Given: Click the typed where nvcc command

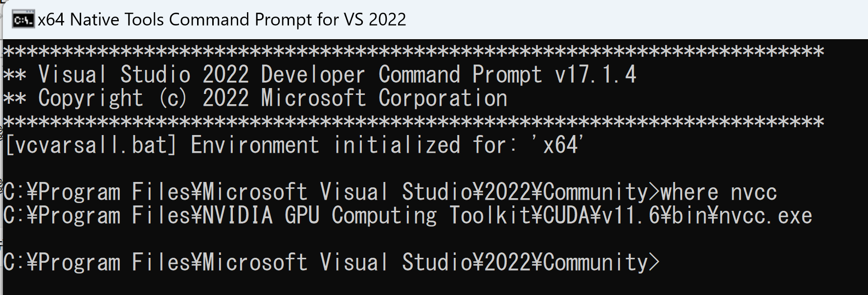Looking at the screenshot, I should coord(718,192).
